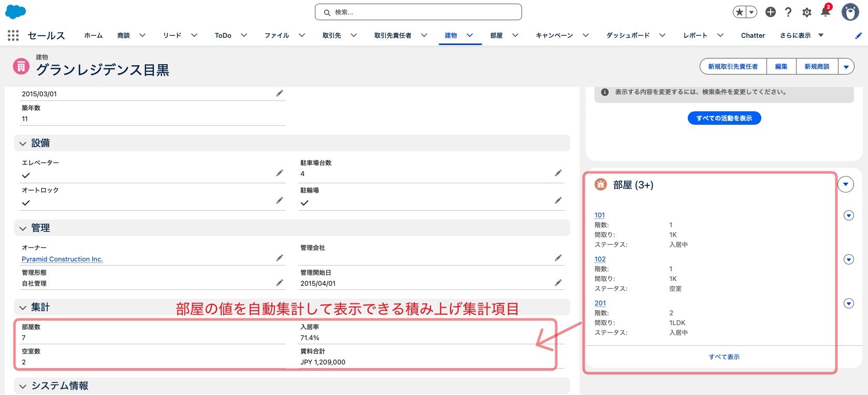Open the App Launcher grid icon
This screenshot has height=395, width=868.
click(x=13, y=35)
